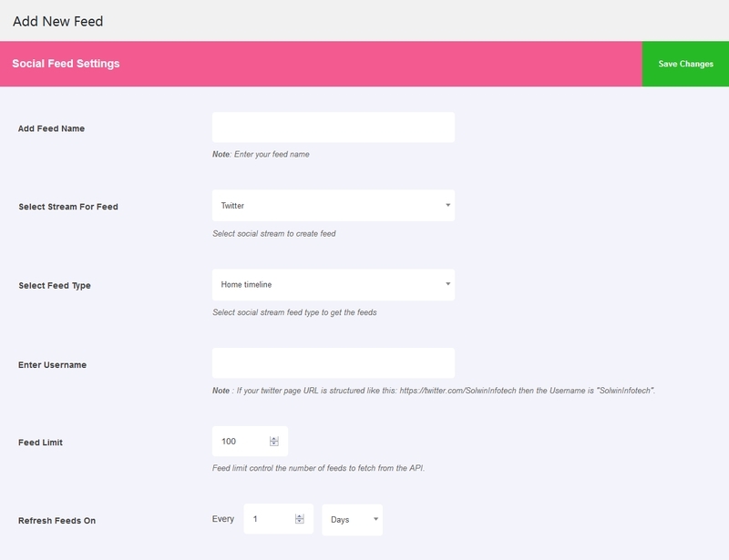Decrement the refresh interval using down arrow

tap(300, 523)
